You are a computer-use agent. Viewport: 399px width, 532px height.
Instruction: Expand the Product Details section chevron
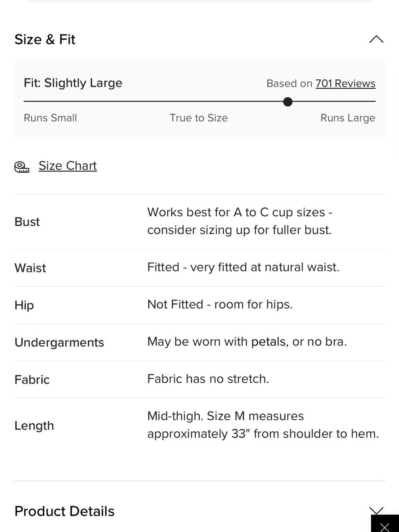[x=376, y=510]
